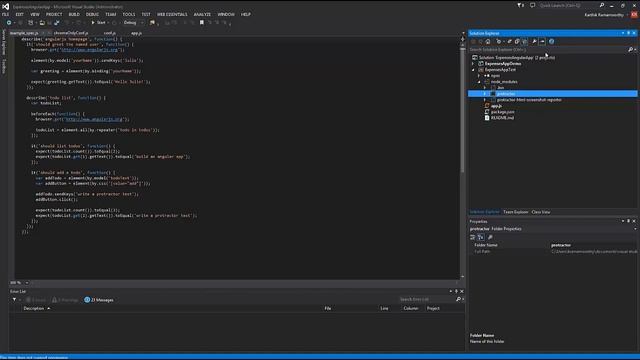Viewport: 640px width, 360px height.
Task: Select package.json in Solution Explorer
Action: [502, 112]
